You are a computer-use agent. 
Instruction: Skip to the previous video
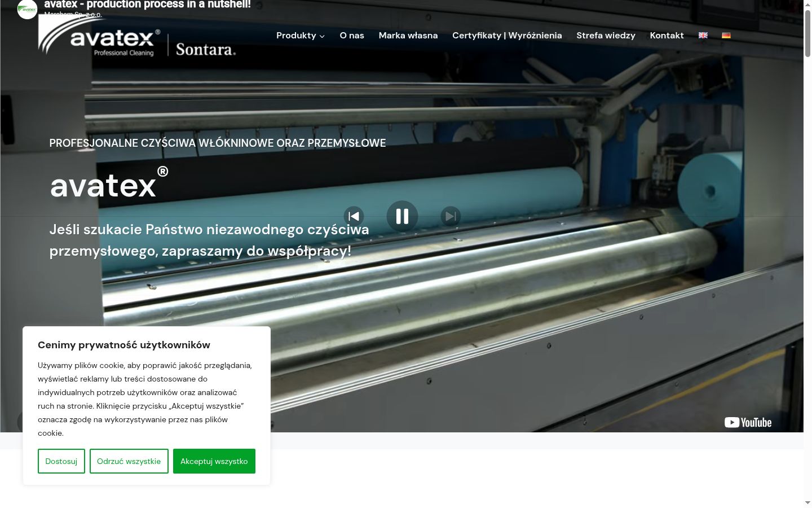coord(354,216)
